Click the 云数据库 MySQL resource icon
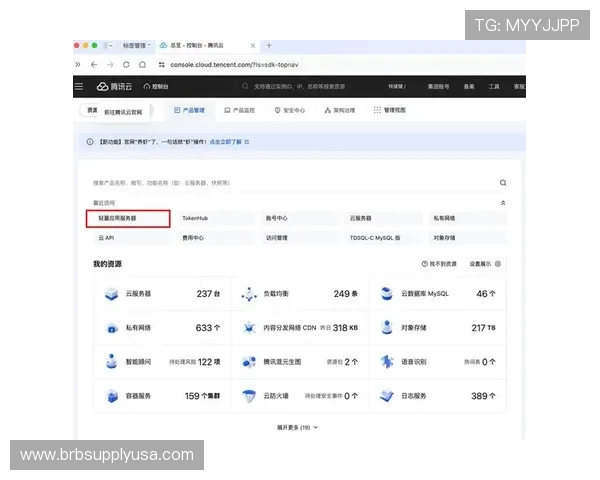This screenshot has height=480, width=600. point(387,294)
